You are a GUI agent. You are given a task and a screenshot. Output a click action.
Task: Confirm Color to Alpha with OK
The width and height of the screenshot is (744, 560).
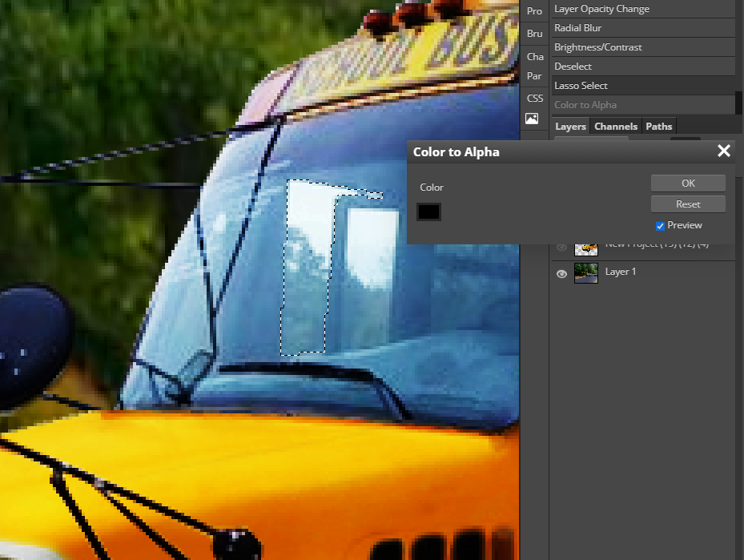[687, 183]
